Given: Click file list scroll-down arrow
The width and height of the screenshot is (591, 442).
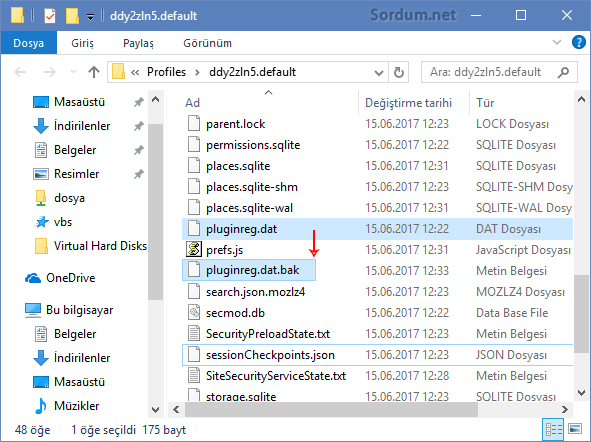Looking at the screenshot, I should [x=582, y=393].
